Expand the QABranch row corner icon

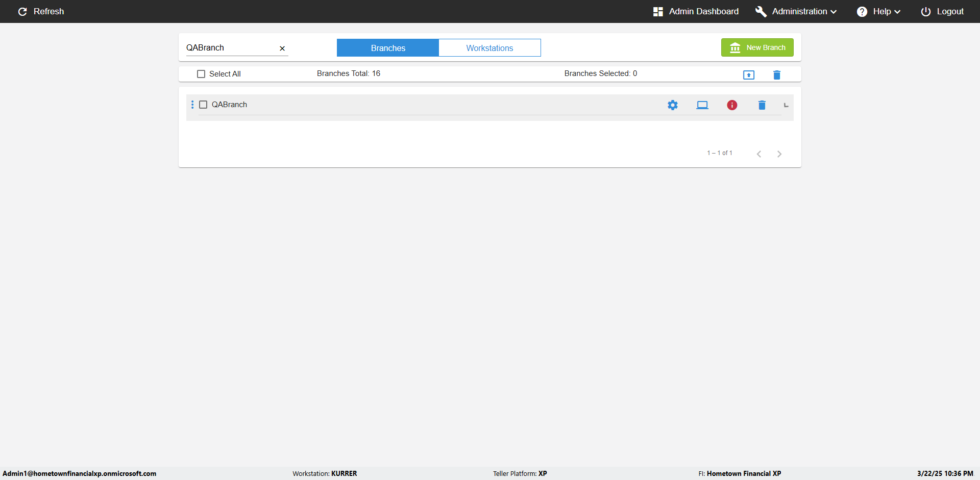786,105
